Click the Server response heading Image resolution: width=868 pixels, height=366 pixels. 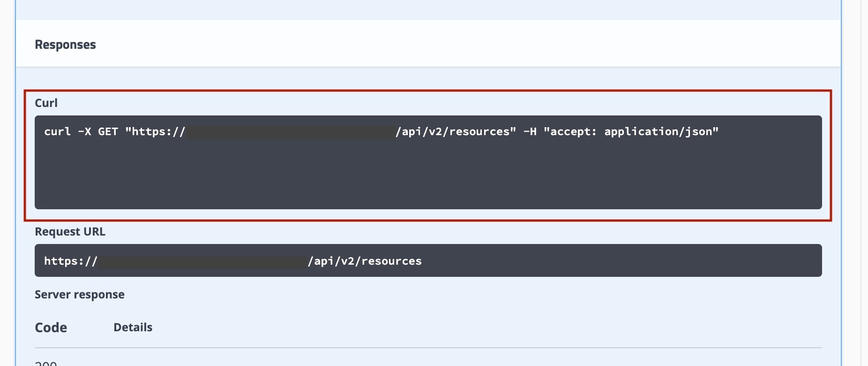tap(80, 295)
